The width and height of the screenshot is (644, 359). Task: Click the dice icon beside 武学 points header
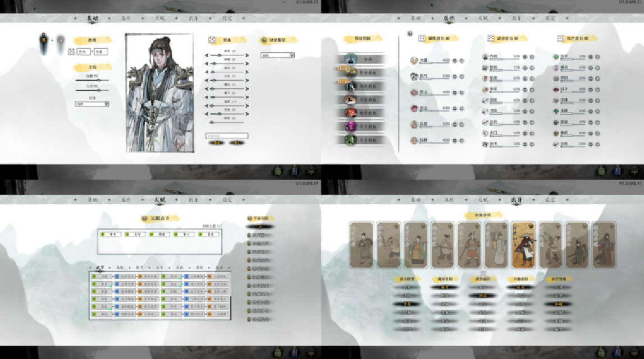(x=491, y=38)
